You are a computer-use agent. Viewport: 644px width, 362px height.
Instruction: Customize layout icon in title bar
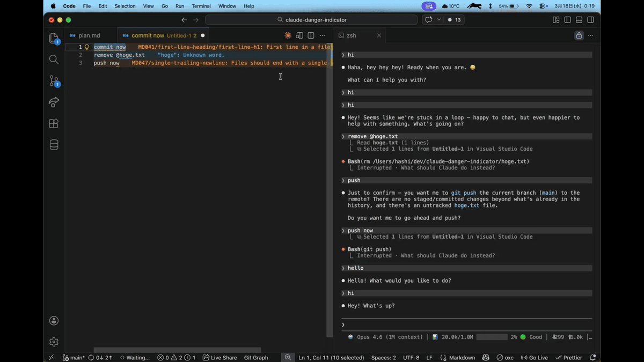point(556,20)
